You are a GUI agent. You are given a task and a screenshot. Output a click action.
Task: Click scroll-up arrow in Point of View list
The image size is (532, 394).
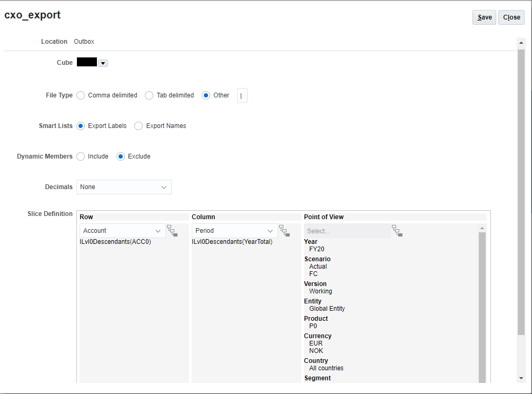[x=482, y=228]
